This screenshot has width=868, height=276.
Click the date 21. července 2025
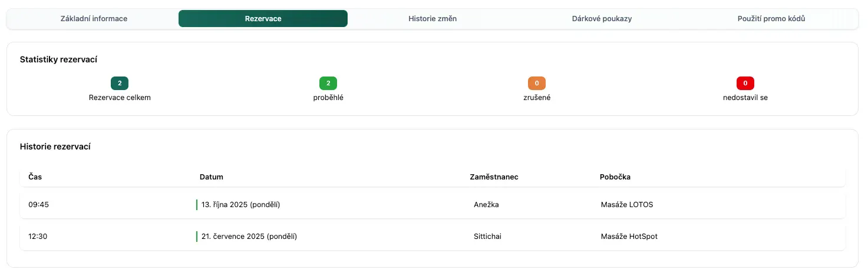coord(249,237)
